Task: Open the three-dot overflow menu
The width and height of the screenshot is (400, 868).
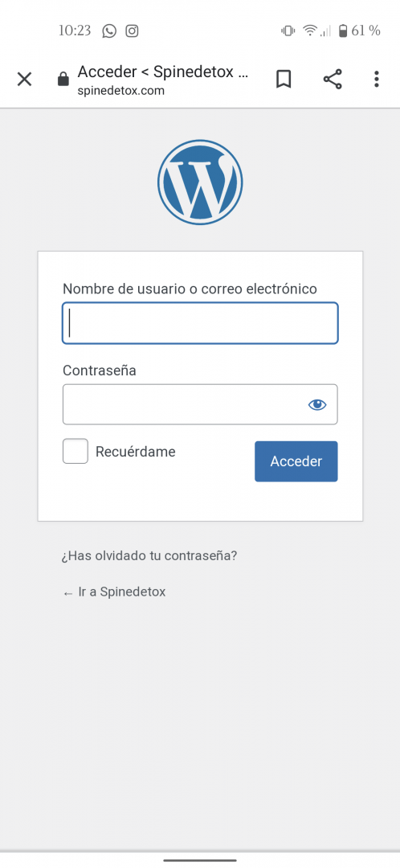Action: pos(376,79)
